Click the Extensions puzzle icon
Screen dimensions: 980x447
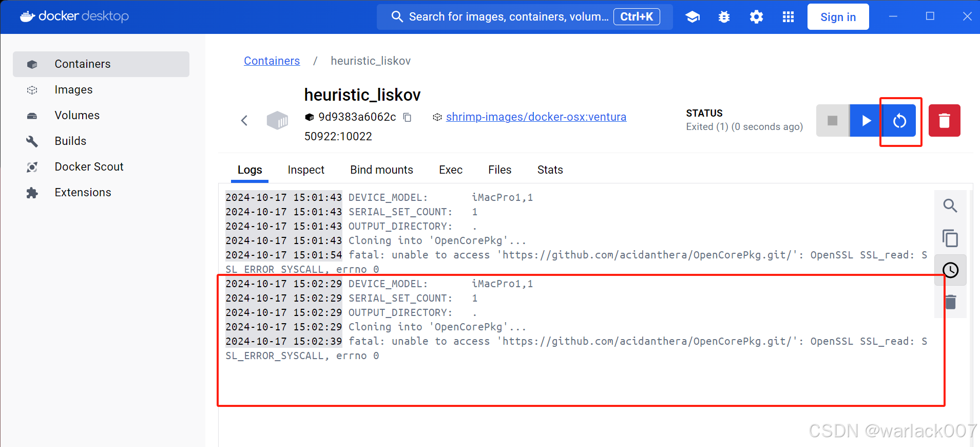[x=32, y=193]
